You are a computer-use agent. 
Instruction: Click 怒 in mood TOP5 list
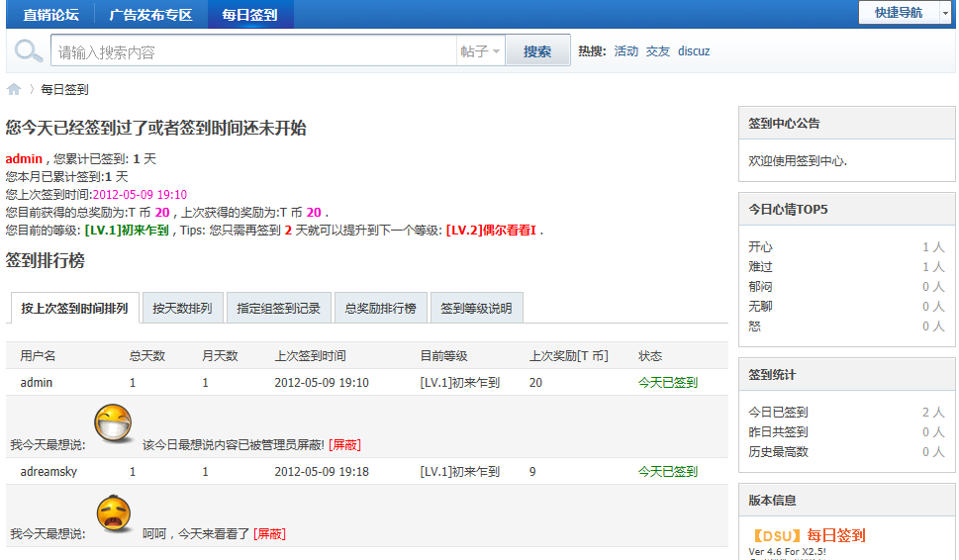click(755, 327)
